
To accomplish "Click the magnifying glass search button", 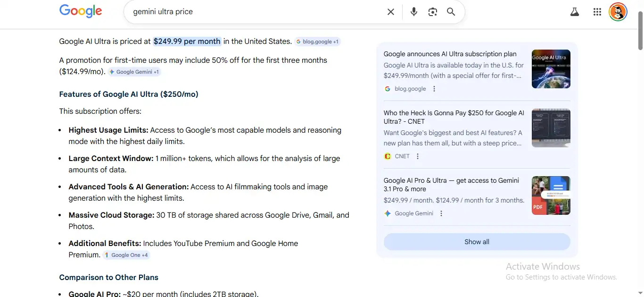I will tap(451, 12).
